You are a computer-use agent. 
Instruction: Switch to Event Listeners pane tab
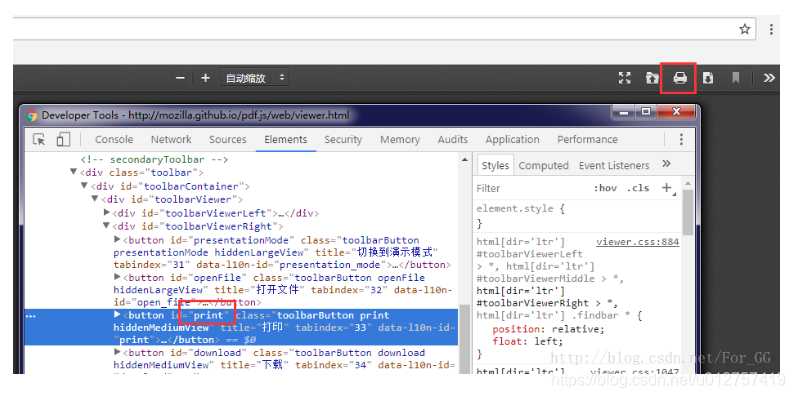click(x=614, y=166)
